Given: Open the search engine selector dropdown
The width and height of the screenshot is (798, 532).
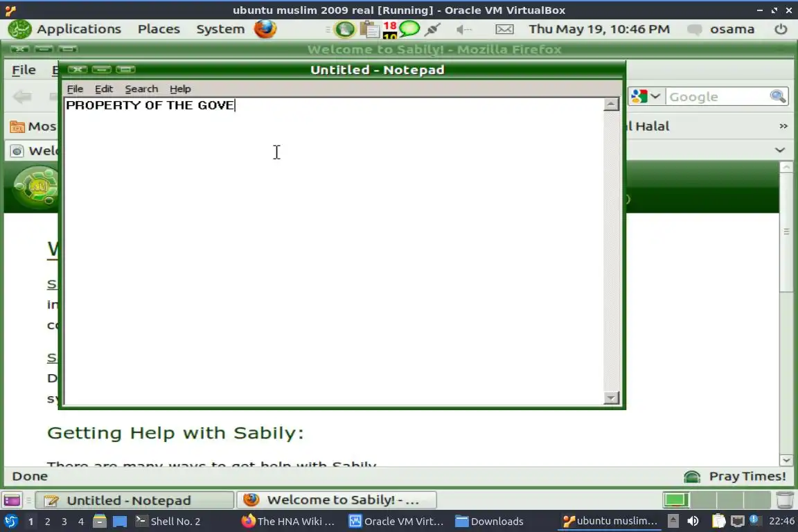Looking at the screenshot, I should click(646, 96).
